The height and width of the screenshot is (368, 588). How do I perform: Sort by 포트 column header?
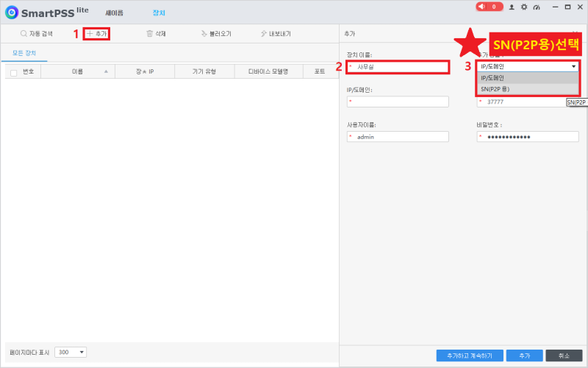tap(320, 71)
